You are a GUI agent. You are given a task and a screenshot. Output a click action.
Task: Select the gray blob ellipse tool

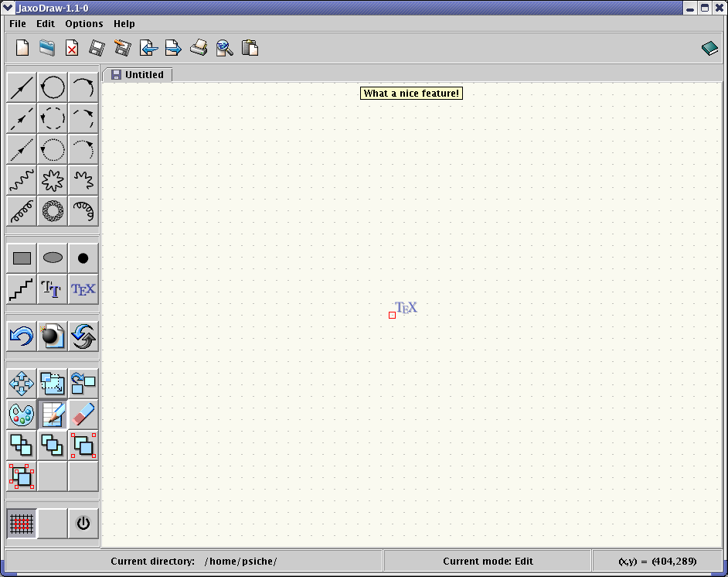(53, 258)
